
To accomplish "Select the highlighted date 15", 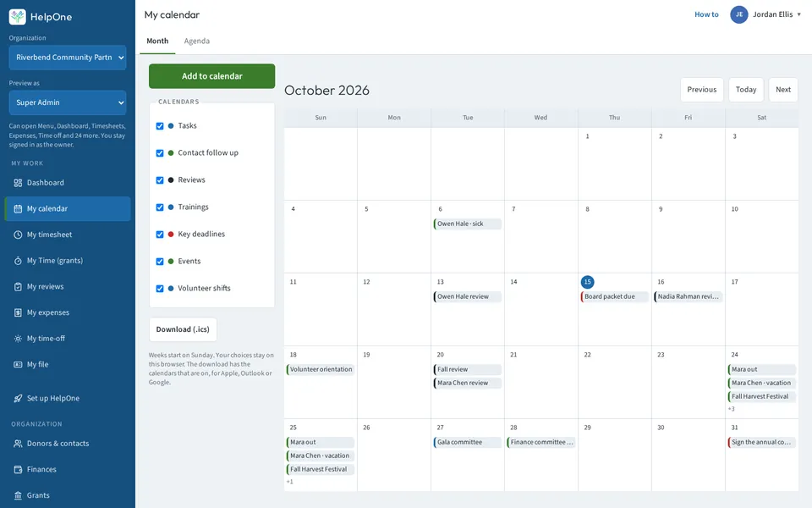I will pyautogui.click(x=587, y=282).
